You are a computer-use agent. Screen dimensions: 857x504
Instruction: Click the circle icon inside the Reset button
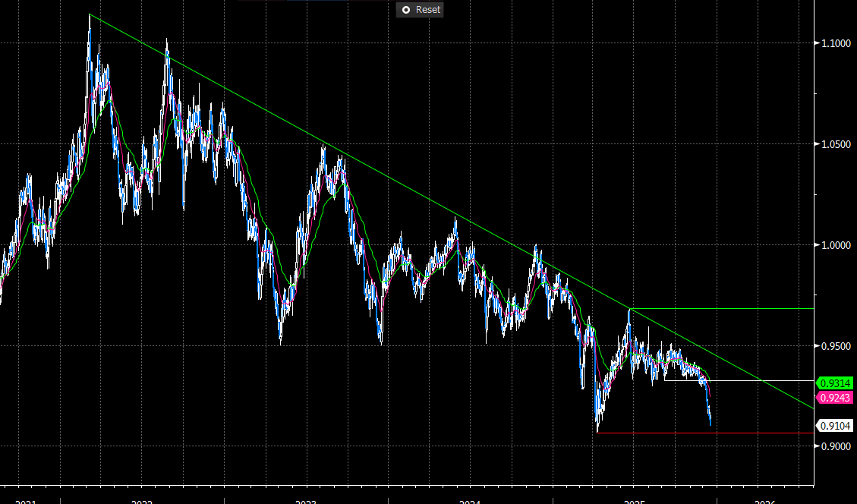tap(405, 10)
